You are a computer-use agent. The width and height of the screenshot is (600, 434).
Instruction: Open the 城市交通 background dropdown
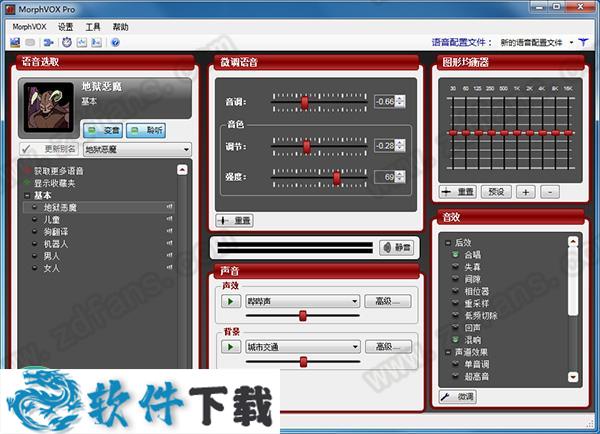(x=302, y=347)
